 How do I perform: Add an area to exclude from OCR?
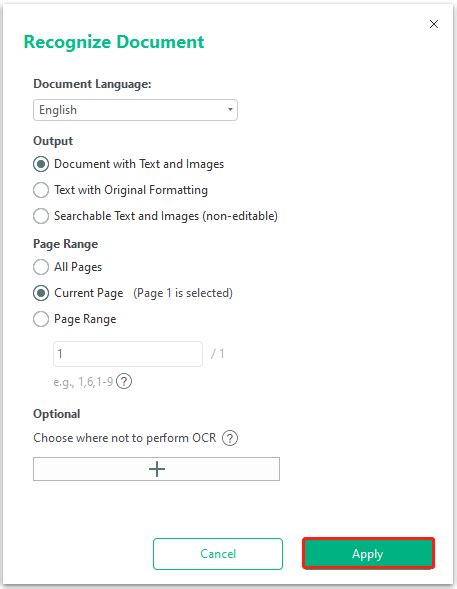156,469
